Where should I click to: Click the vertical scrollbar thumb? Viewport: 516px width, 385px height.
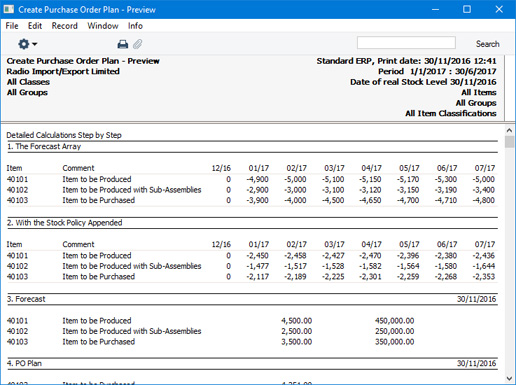pos(509,142)
